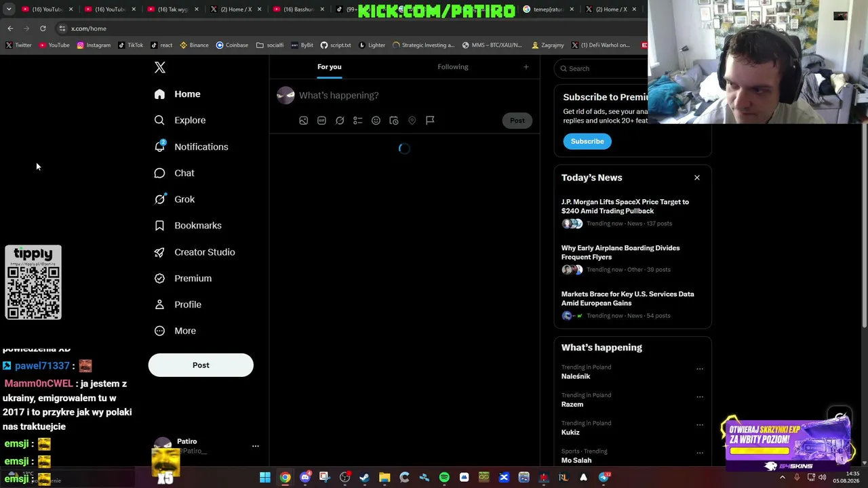
Task: Open Profile from the sidebar
Action: coord(178,304)
